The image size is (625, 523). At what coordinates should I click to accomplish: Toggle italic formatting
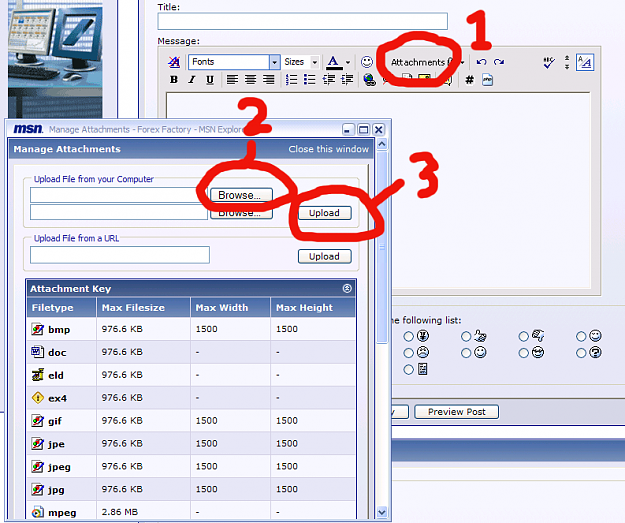tap(192, 80)
